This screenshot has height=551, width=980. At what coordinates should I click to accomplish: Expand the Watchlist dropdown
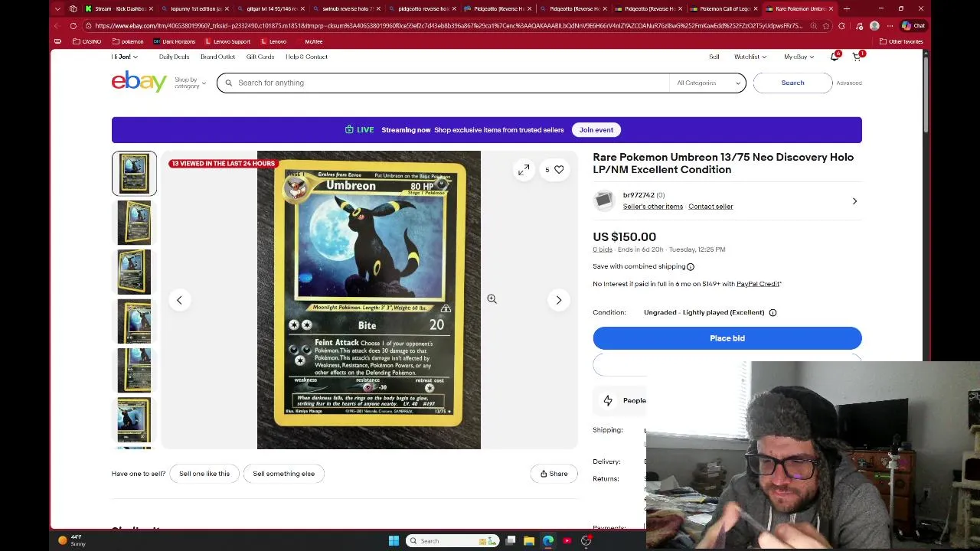pyautogui.click(x=750, y=57)
